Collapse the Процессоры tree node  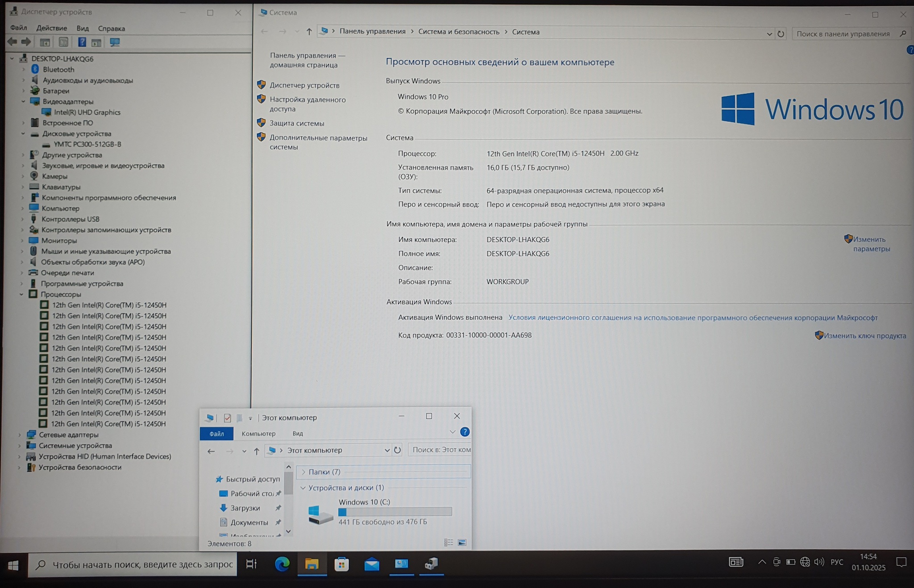[21, 294]
